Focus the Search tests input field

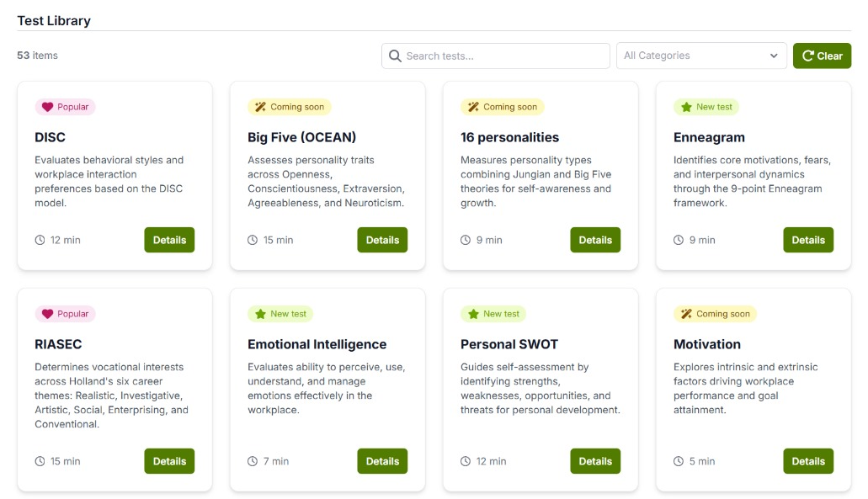point(505,56)
